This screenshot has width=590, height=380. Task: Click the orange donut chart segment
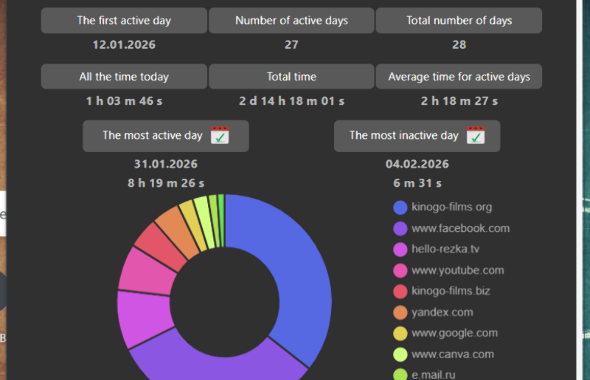[178, 230]
